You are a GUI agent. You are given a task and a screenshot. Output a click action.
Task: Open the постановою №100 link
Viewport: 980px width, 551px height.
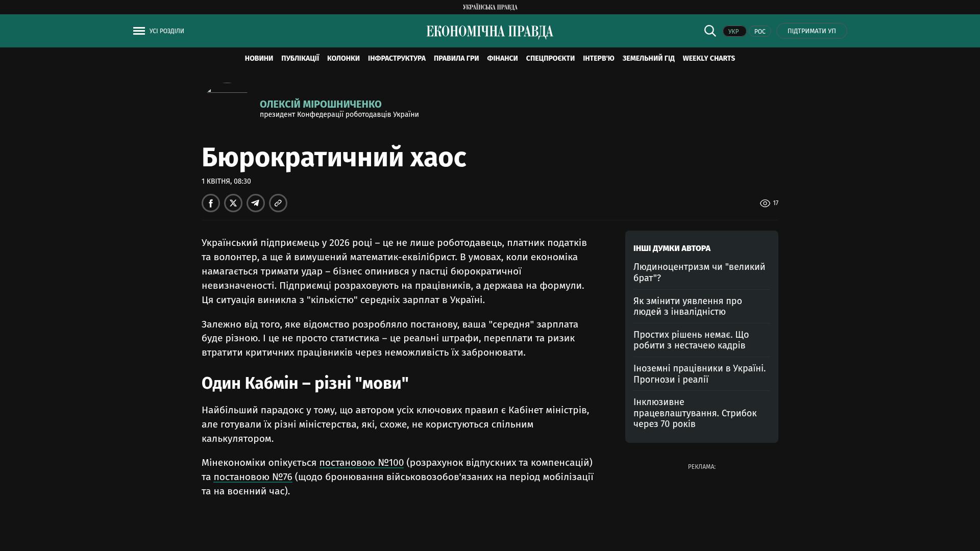point(361,463)
